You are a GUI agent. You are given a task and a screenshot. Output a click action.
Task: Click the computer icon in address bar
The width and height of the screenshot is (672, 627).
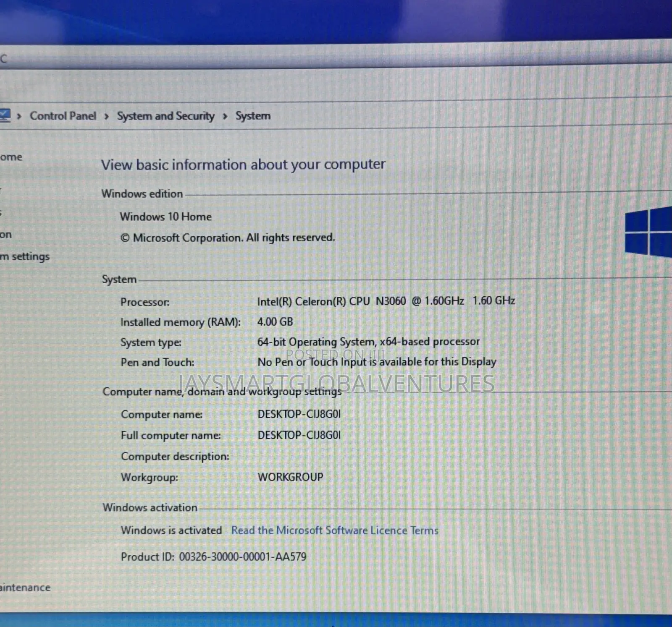click(x=5, y=115)
